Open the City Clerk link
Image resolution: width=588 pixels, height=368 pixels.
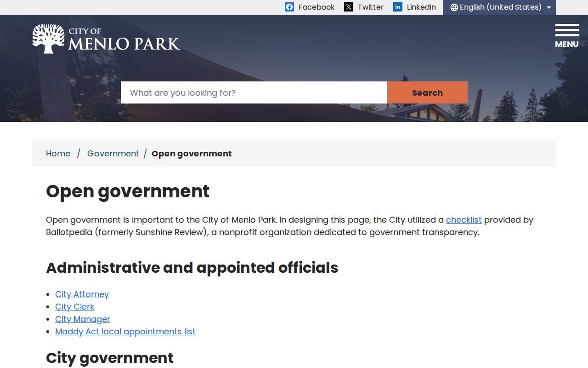(75, 307)
